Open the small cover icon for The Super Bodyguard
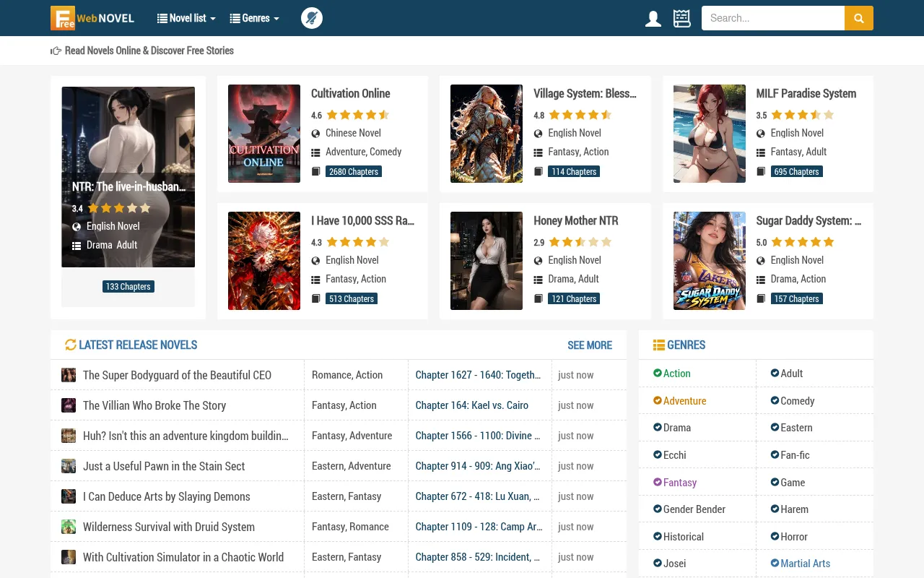Image resolution: width=924 pixels, height=578 pixels. pyautogui.click(x=69, y=375)
